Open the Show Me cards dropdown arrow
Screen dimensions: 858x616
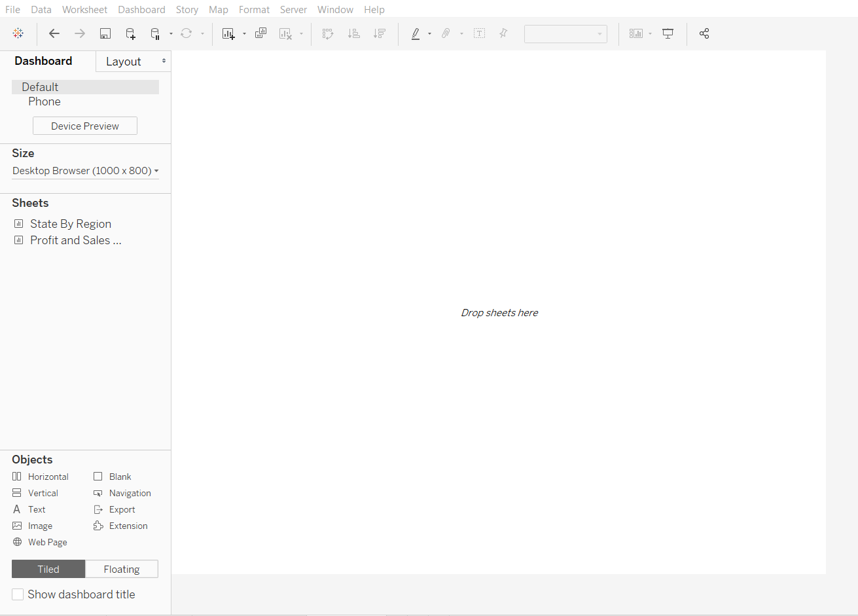coord(650,33)
